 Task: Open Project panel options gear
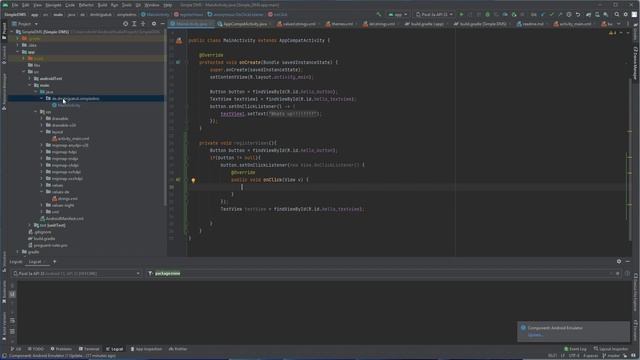point(154,24)
